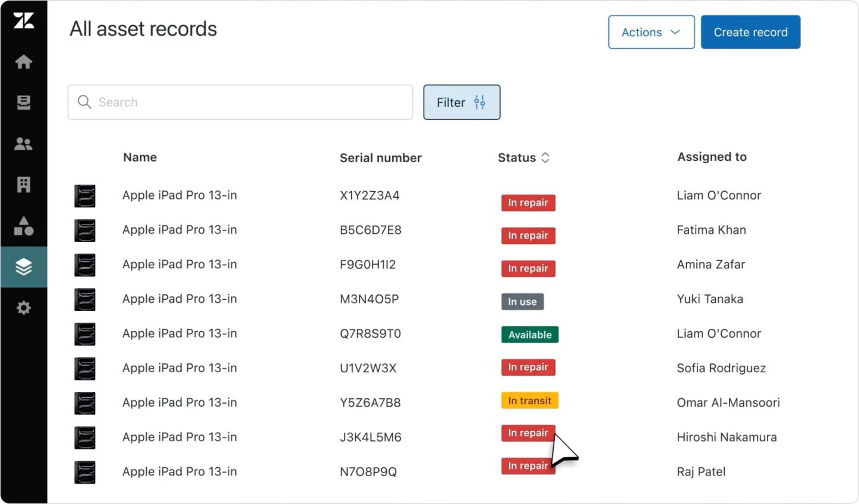
Task: Click the device thumbnail for J3K4L5M6
Action: click(x=85, y=438)
